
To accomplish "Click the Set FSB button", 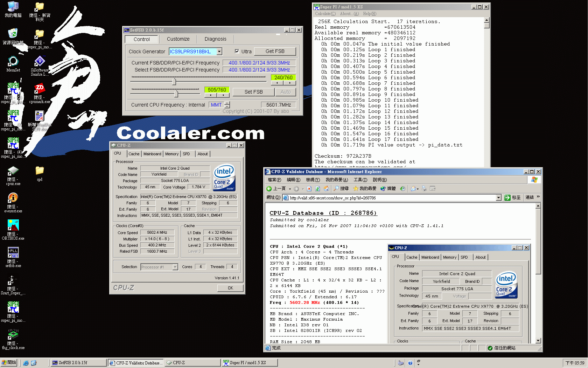I will click(254, 92).
